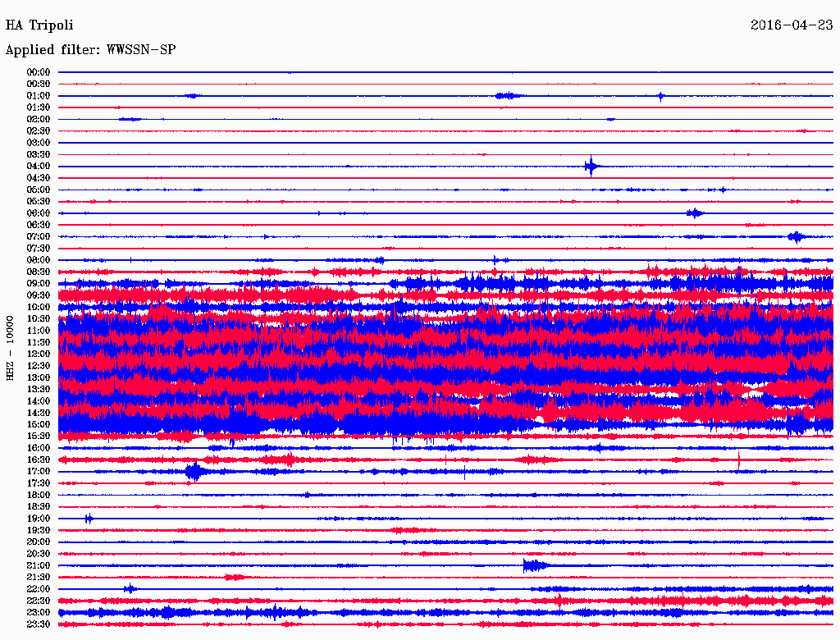Click the 17:00 time label

[x=39, y=471]
